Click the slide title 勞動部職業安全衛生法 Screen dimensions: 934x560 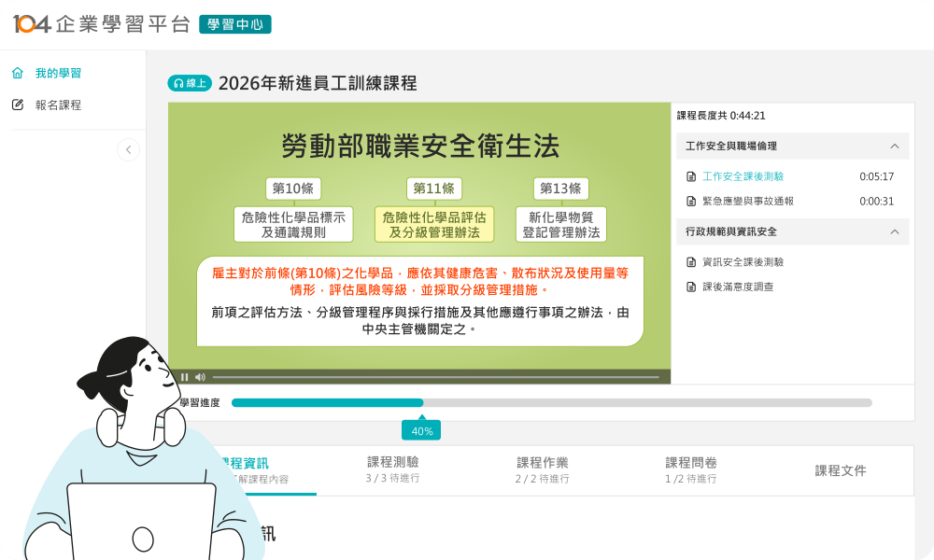click(x=420, y=146)
